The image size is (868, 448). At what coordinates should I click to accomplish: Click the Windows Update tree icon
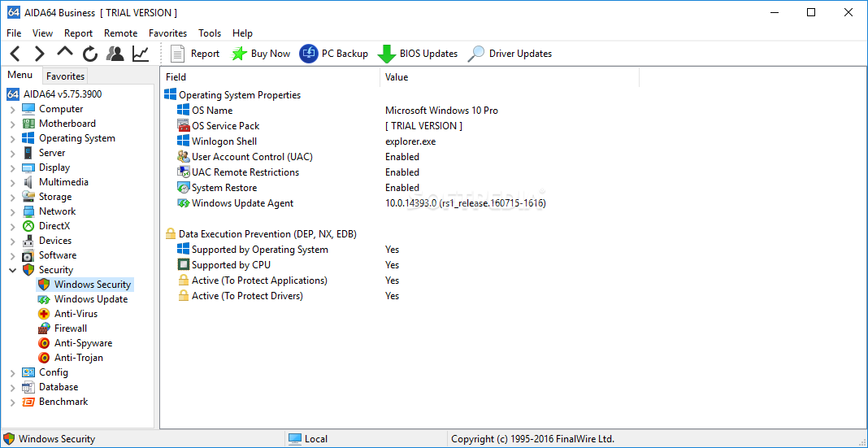44,299
